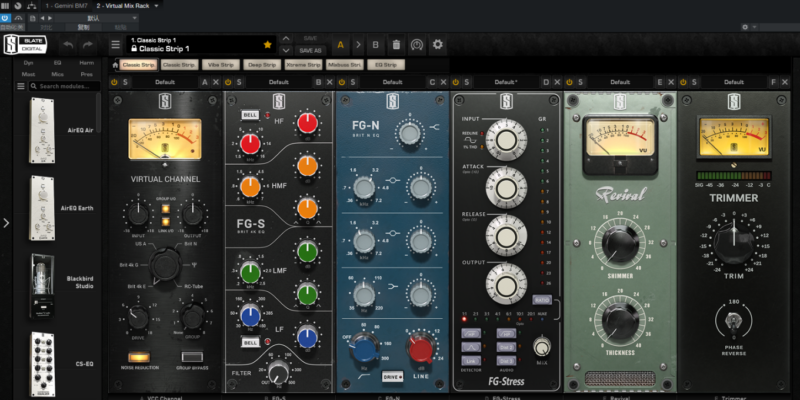Click the undo arrow in the top toolbar
The width and height of the screenshot is (800, 400).
(68, 45)
